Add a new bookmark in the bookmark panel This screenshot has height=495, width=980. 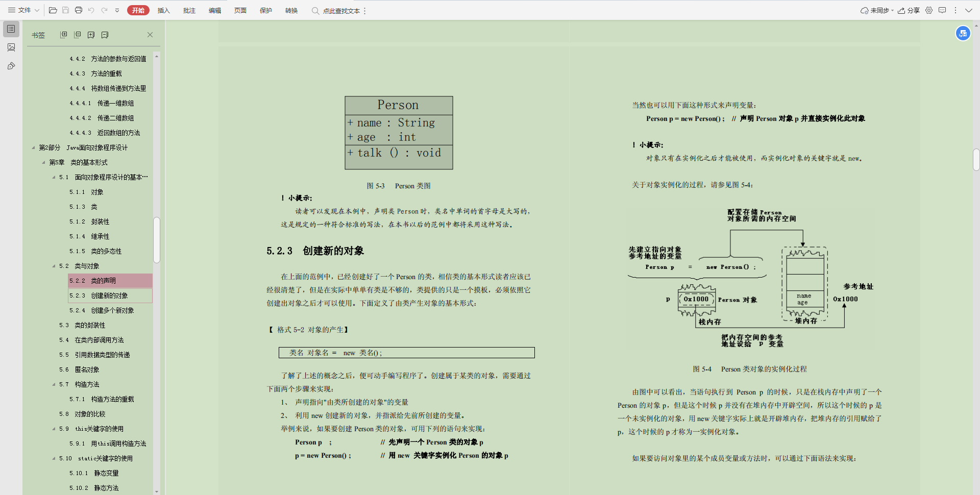(91, 34)
